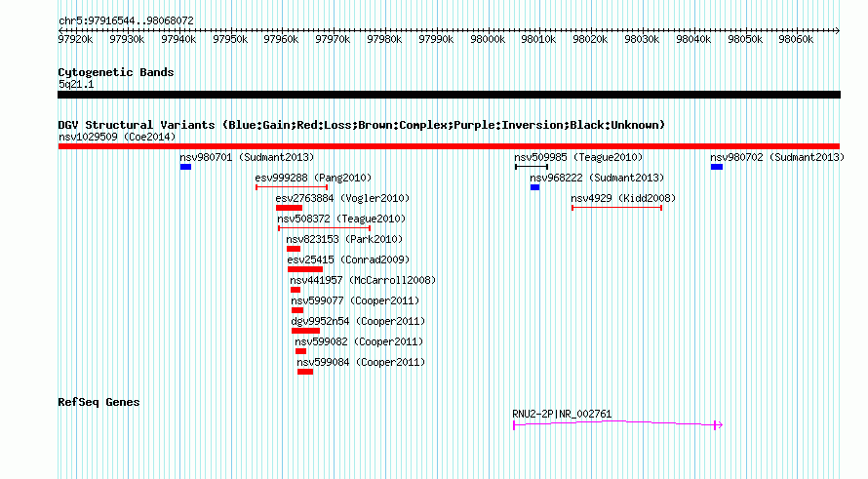Select the blue nsv980701 gain block

185,167
